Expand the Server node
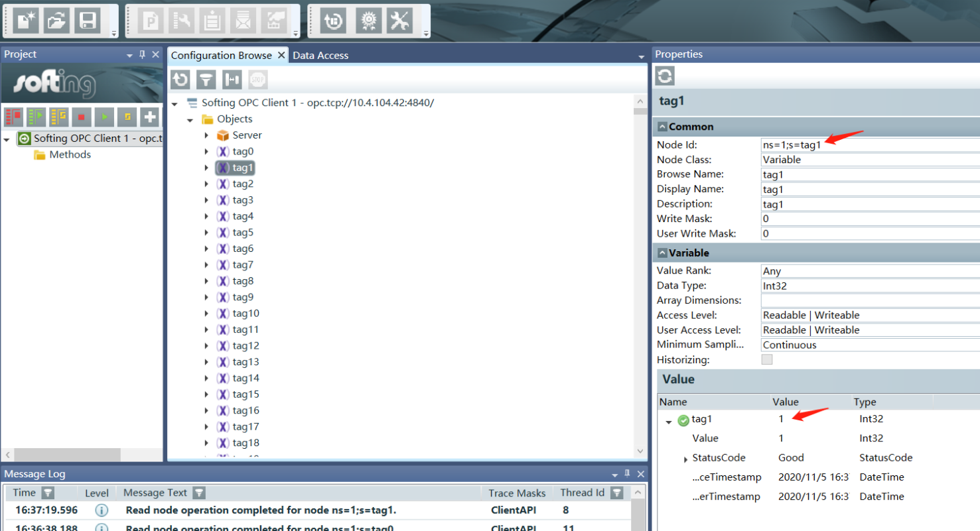Image resolution: width=980 pixels, height=531 pixels. click(206, 135)
